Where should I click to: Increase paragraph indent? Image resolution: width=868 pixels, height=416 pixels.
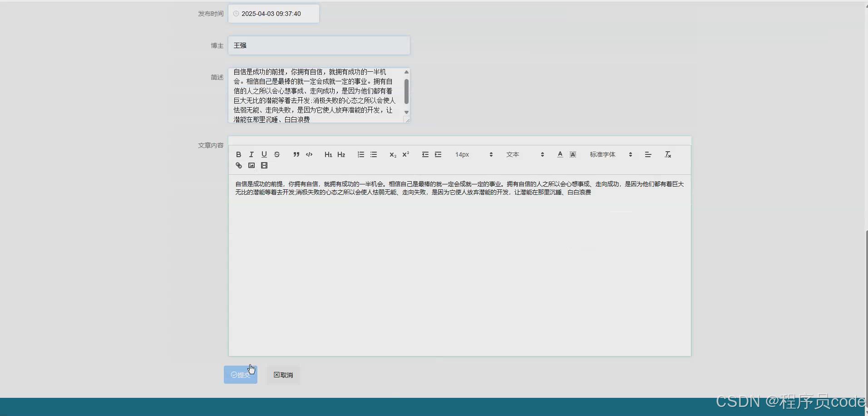pos(438,154)
